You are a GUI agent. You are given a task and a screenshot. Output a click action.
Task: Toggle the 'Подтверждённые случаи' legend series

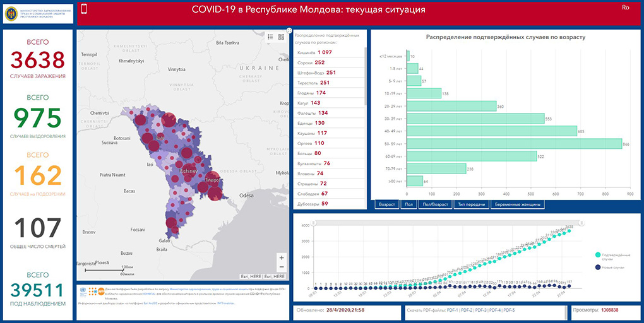[597, 255]
